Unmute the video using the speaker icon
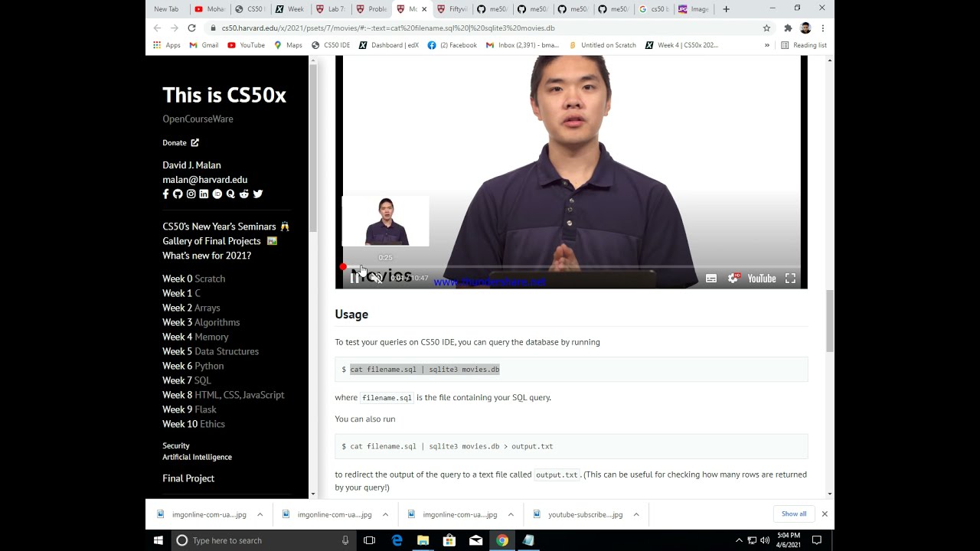The width and height of the screenshot is (980, 551). 377,279
